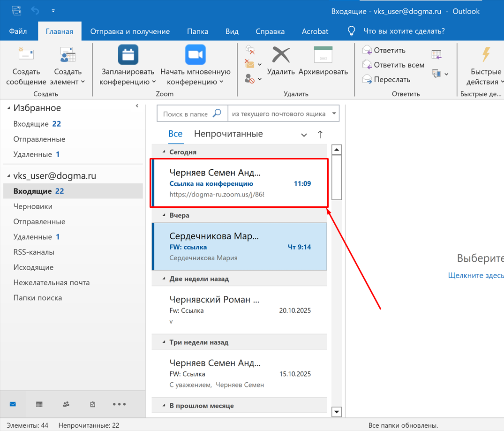Open the Calendar view in navigation bar
Image resolution: width=504 pixels, height=431 pixels.
tap(39, 404)
